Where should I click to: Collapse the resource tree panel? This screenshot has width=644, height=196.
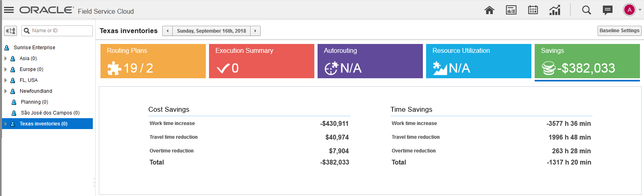(10, 31)
